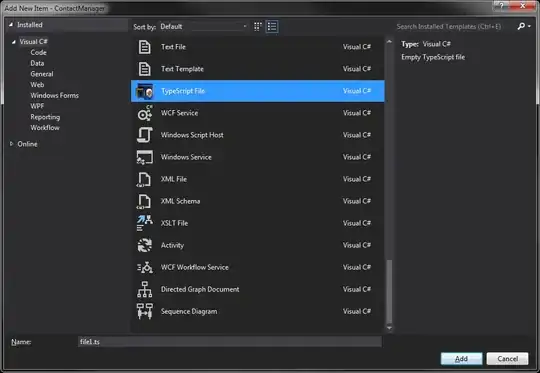The height and width of the screenshot is (373, 540).
Task: Click the Add button
Action: 461,359
